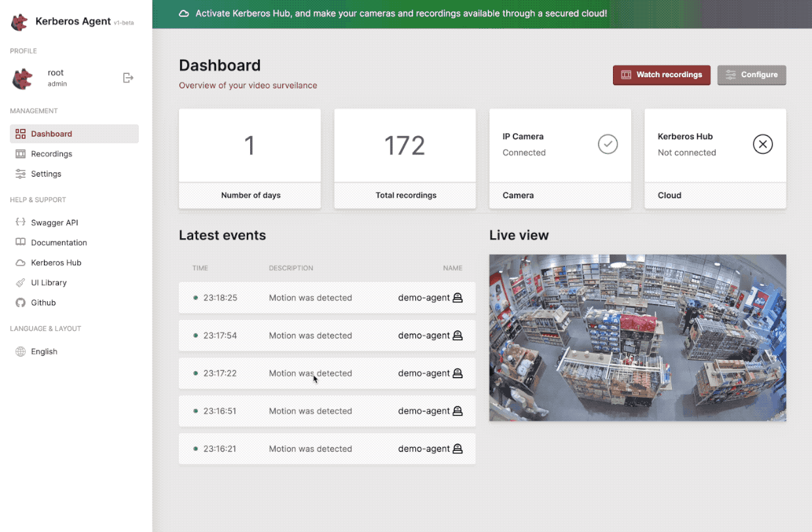Click the Kerberos Agent logo icon
Image resolution: width=812 pixels, height=532 pixels.
[x=20, y=22]
